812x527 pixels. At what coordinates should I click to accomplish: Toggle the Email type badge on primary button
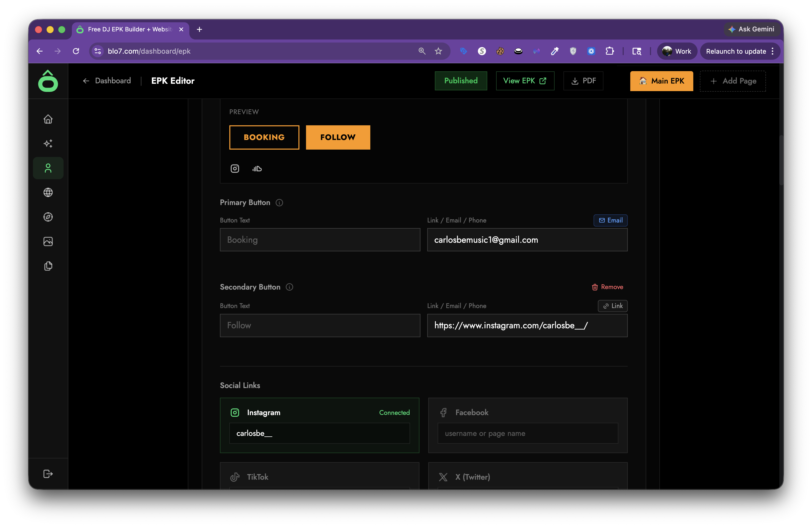click(x=610, y=220)
